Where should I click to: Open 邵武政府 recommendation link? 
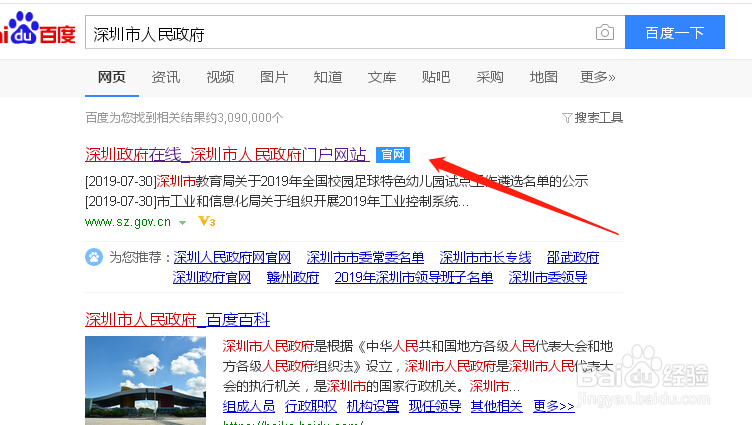pos(573,258)
